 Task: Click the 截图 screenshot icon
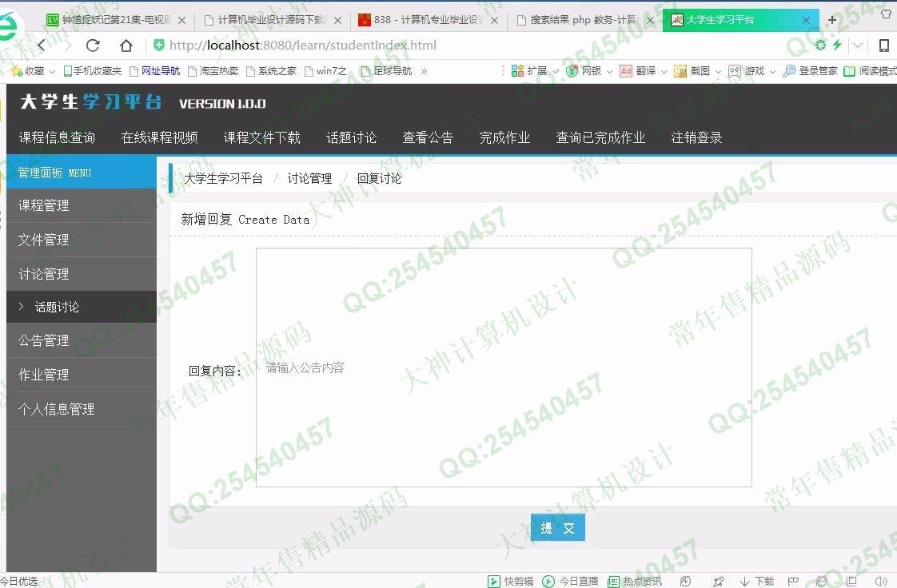680,71
